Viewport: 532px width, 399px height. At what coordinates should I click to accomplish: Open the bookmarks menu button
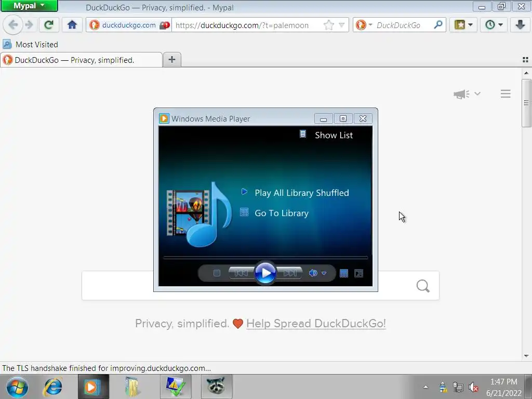(x=463, y=25)
